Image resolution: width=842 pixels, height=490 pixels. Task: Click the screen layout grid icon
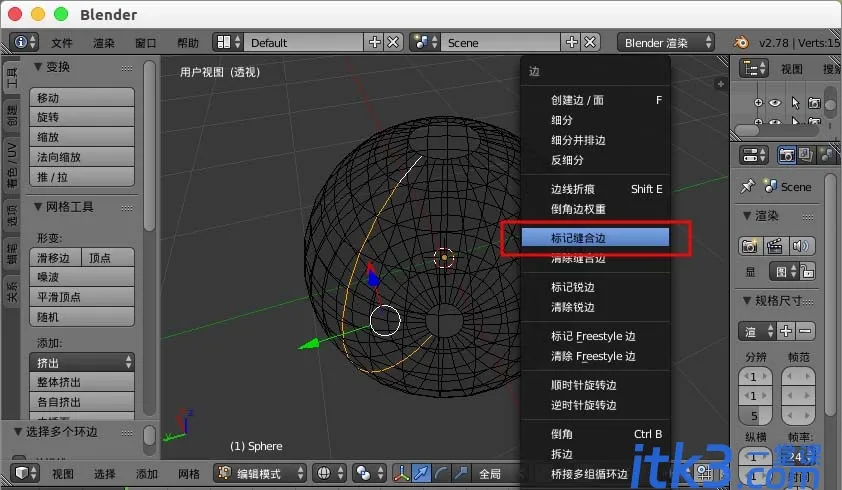(224, 42)
